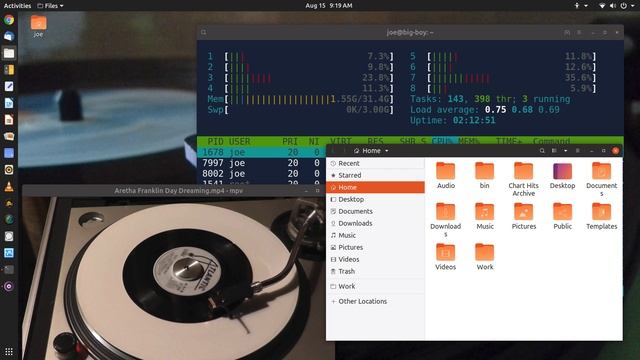Click the terminal title joe@big-boy

coord(410,32)
